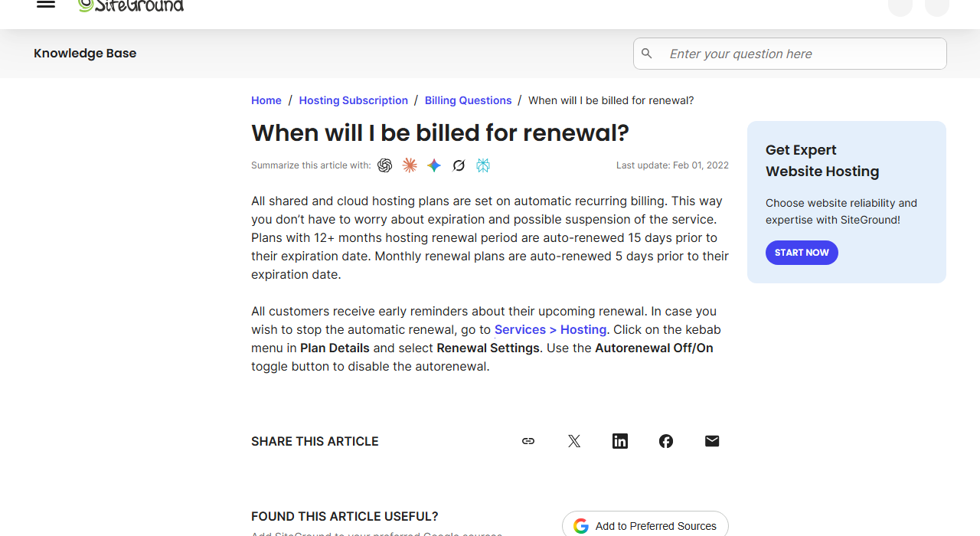Click the current page breadcrumb text
The width and height of the screenshot is (980, 536).
coord(611,100)
